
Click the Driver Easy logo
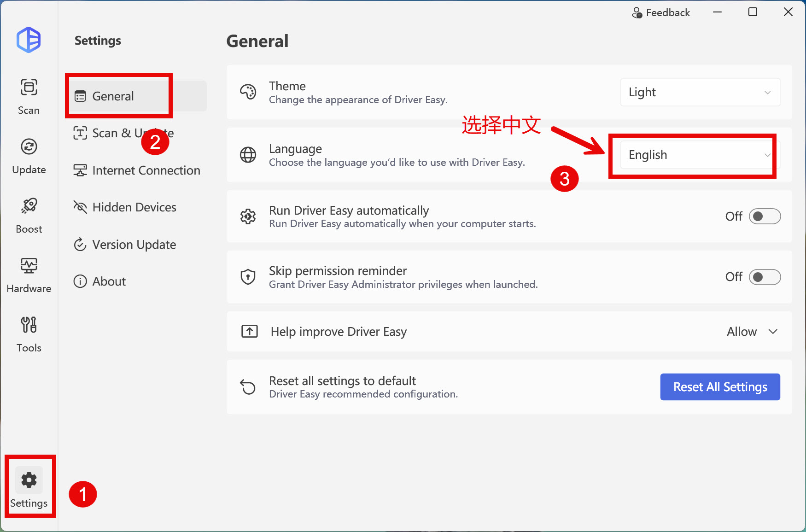pos(29,40)
